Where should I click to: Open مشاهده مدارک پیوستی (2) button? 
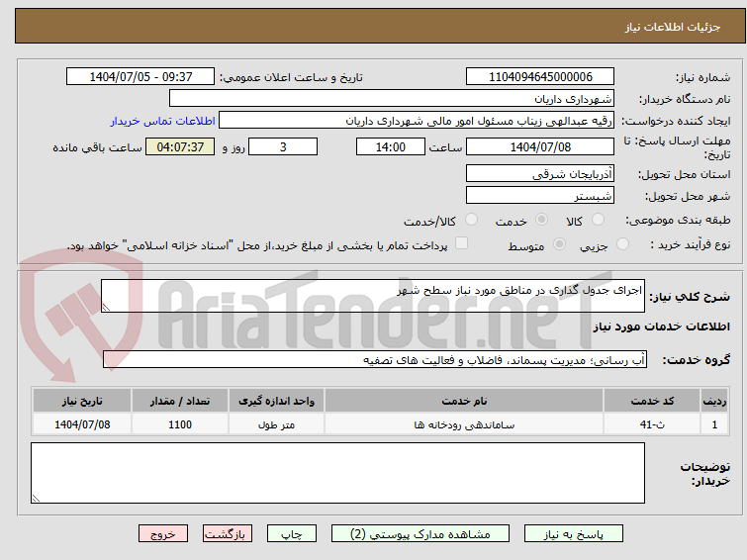pos(420,534)
